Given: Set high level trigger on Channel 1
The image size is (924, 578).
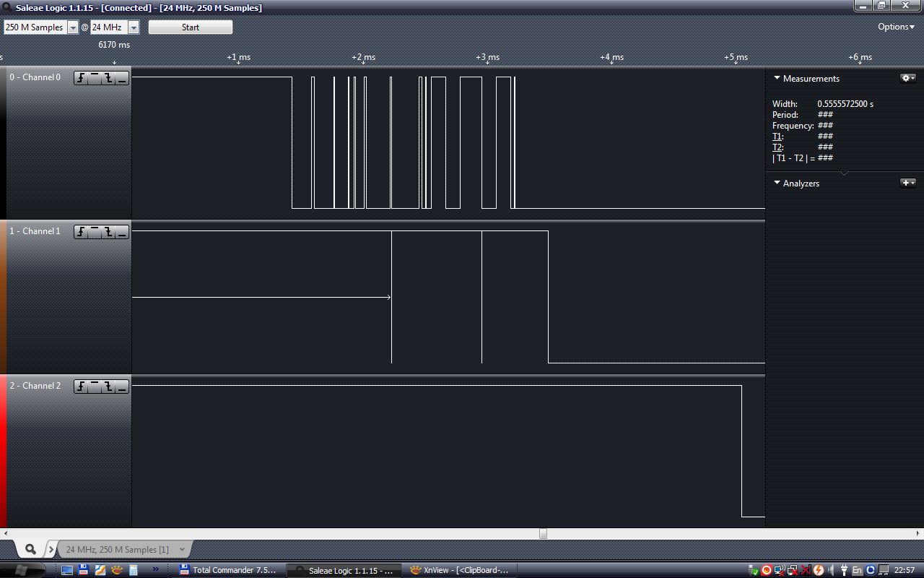Looking at the screenshot, I should (95, 232).
